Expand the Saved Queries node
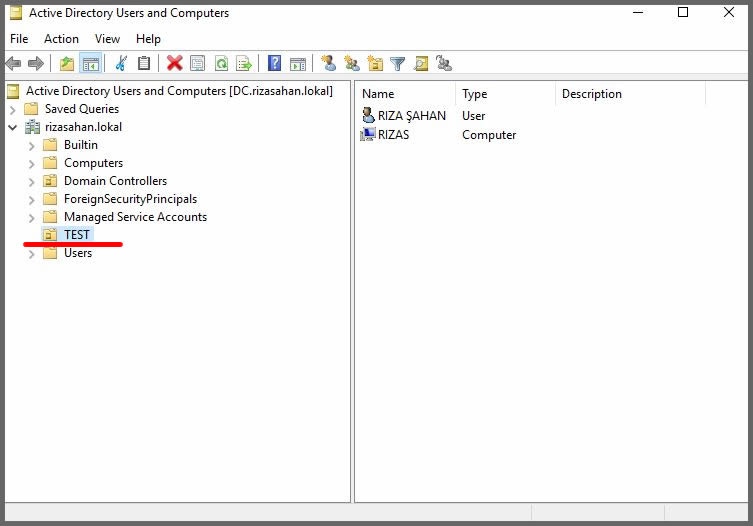The width and height of the screenshot is (753, 526). [13, 110]
